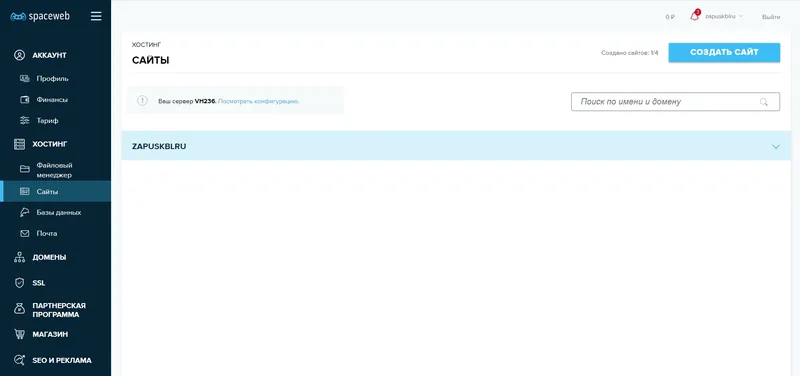Click the Домены network icon
Image resolution: width=800 pixels, height=376 pixels.
point(19,257)
